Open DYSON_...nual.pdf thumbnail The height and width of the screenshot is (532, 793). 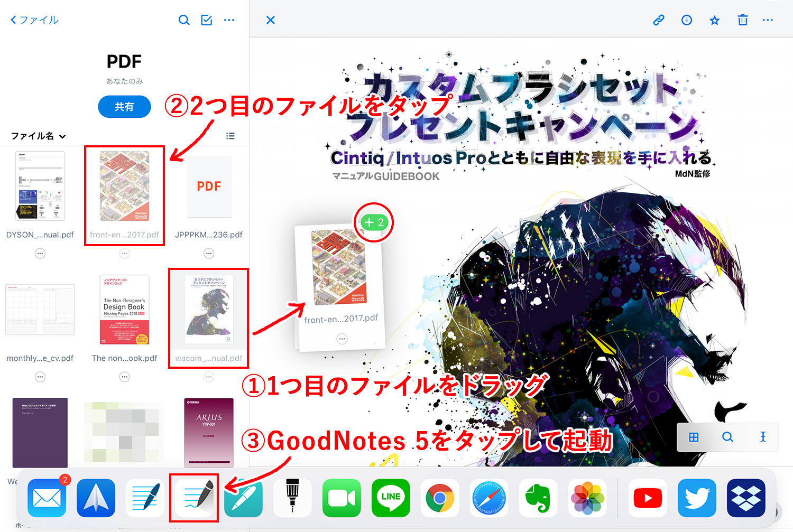click(40, 186)
